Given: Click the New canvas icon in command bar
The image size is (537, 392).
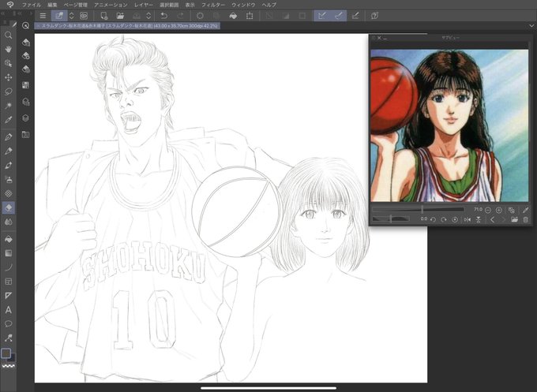Looking at the screenshot, I should pos(104,16).
